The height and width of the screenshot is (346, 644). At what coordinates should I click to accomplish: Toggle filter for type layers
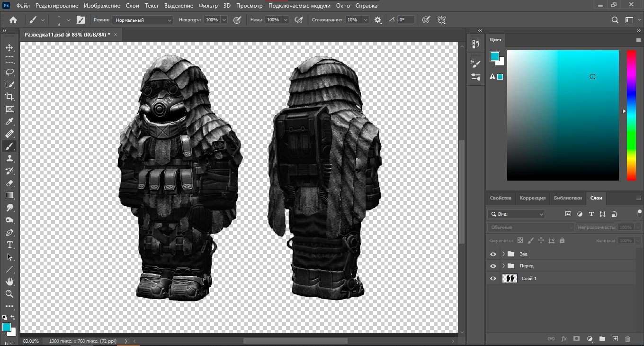coord(591,214)
